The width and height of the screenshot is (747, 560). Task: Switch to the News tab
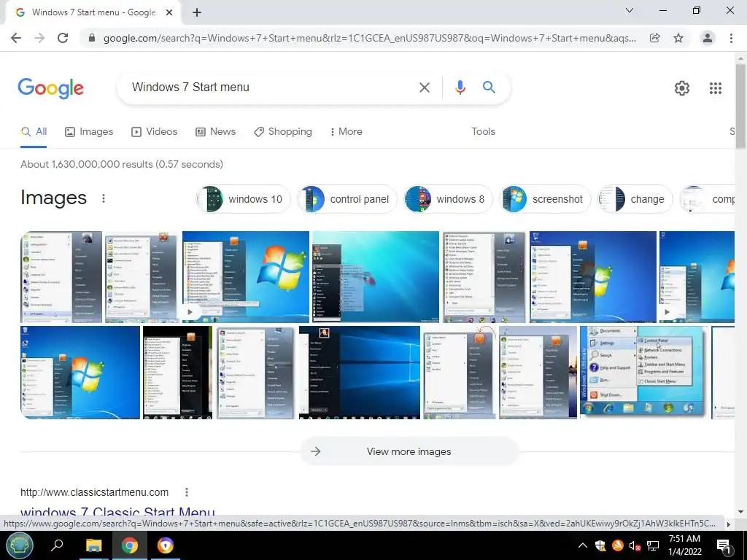click(215, 132)
